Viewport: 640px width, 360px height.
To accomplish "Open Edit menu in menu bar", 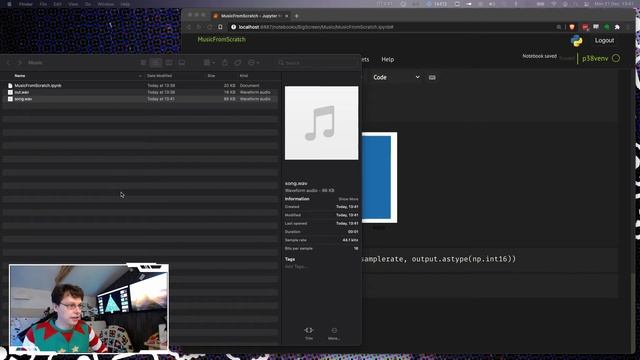I will [x=58, y=4].
